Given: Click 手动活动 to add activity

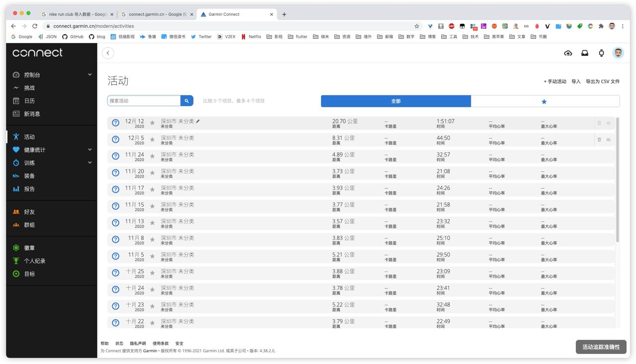Looking at the screenshot, I should [555, 81].
